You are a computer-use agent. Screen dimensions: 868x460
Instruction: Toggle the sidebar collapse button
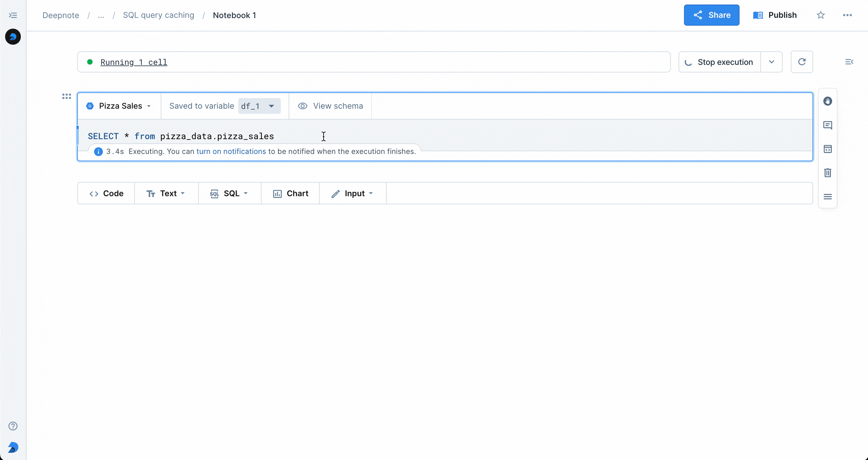point(13,15)
